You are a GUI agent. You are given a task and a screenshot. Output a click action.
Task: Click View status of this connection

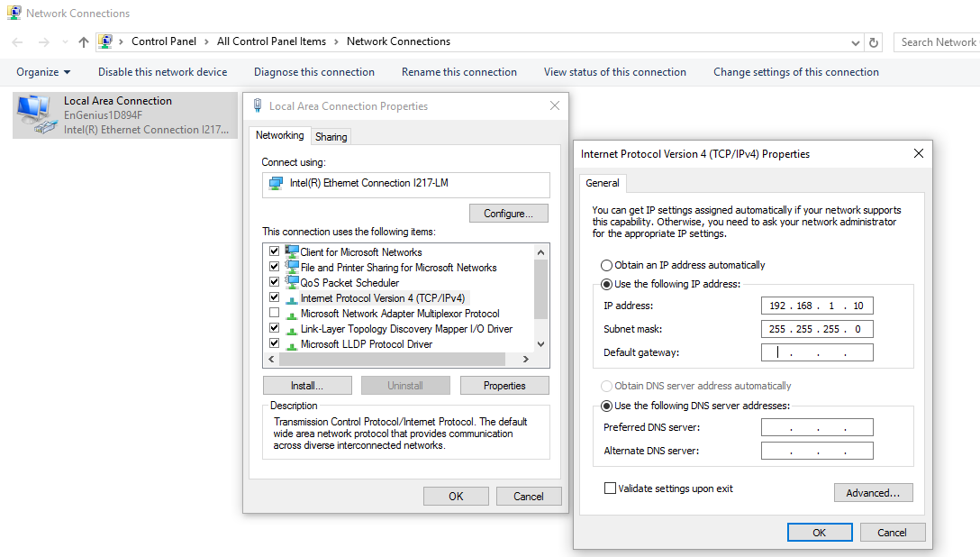(x=614, y=72)
